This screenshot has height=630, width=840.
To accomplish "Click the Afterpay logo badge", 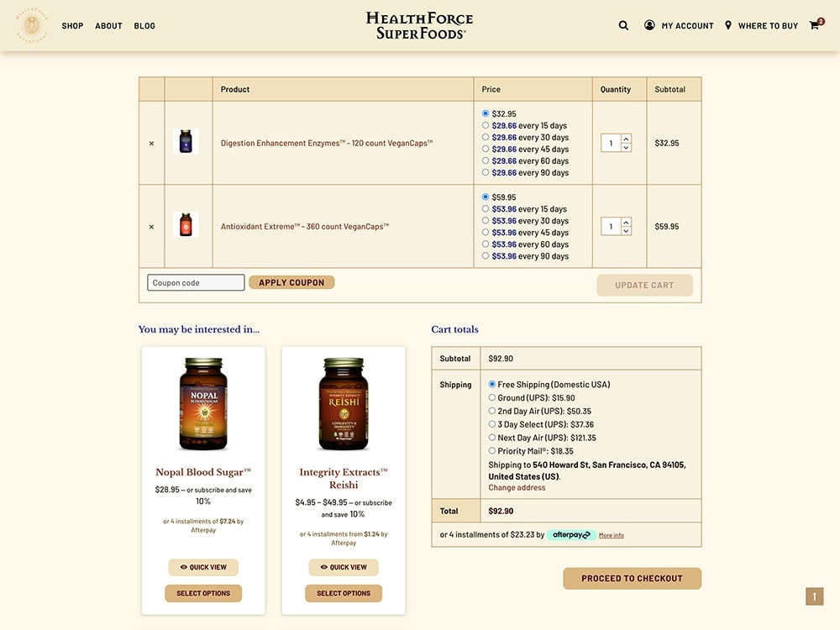I will 571,534.
